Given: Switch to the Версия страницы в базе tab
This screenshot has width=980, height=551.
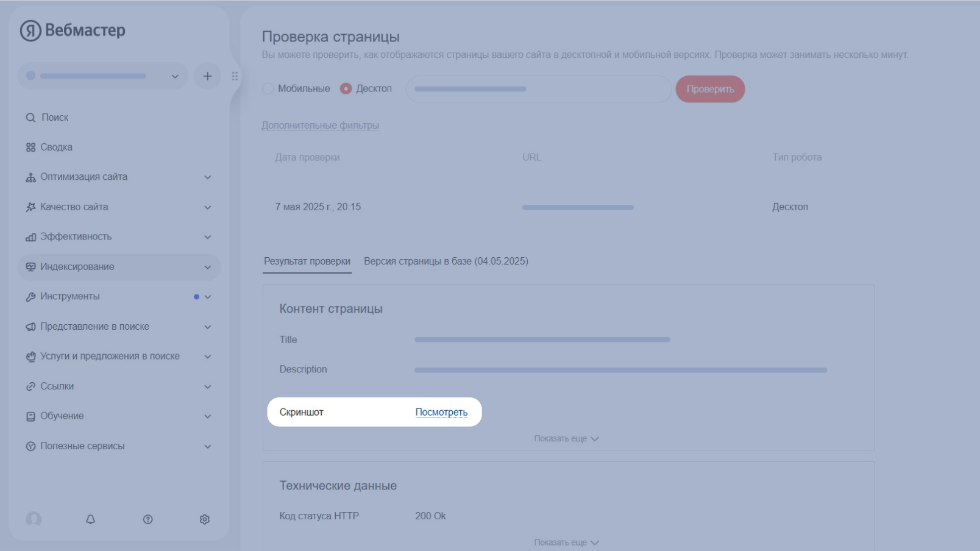Looking at the screenshot, I should coord(447,261).
